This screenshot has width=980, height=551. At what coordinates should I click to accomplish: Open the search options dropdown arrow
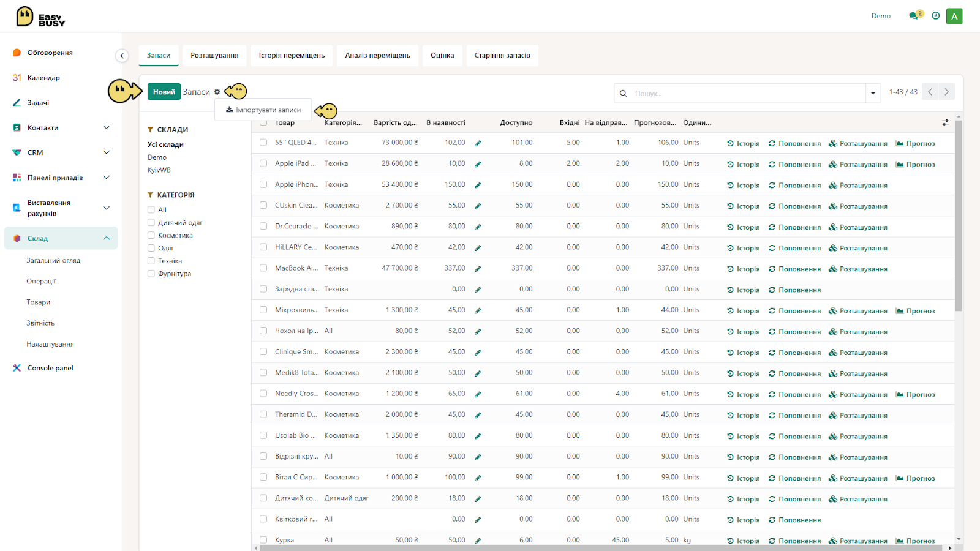[873, 93]
